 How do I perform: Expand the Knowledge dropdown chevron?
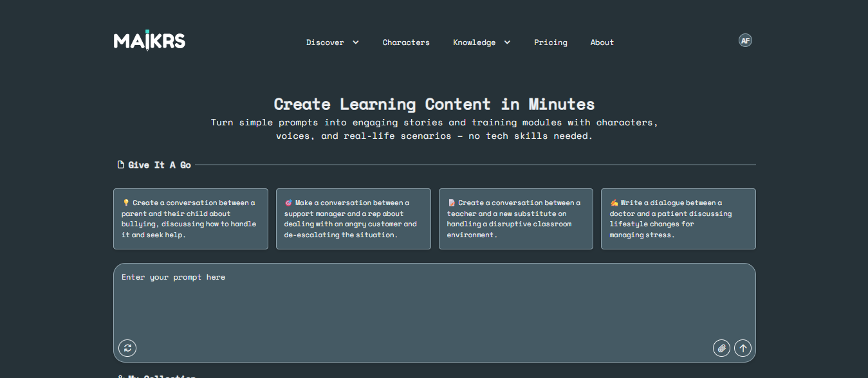(x=507, y=42)
